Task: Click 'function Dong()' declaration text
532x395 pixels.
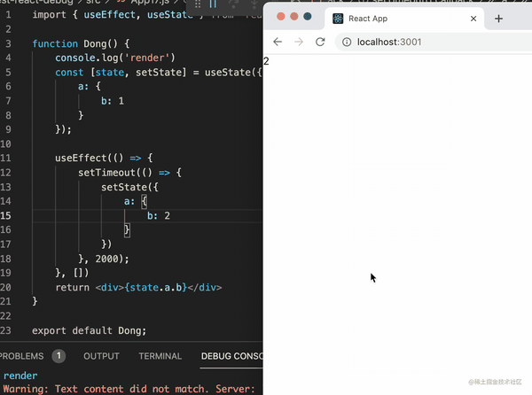Action: coord(74,43)
